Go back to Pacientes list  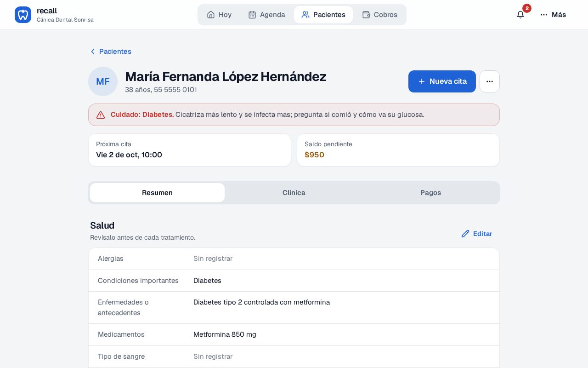click(111, 52)
